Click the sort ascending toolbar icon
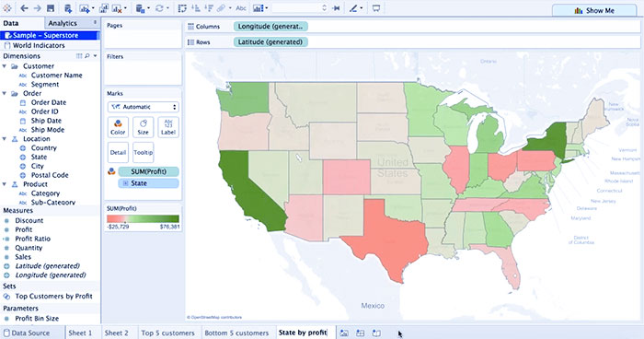The width and height of the screenshot is (644, 339). [x=196, y=8]
